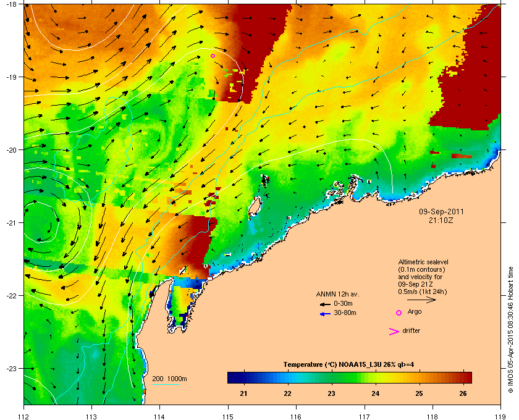Click the date label 09-Sep-2011
The height and width of the screenshot is (420, 519).
[441, 212]
